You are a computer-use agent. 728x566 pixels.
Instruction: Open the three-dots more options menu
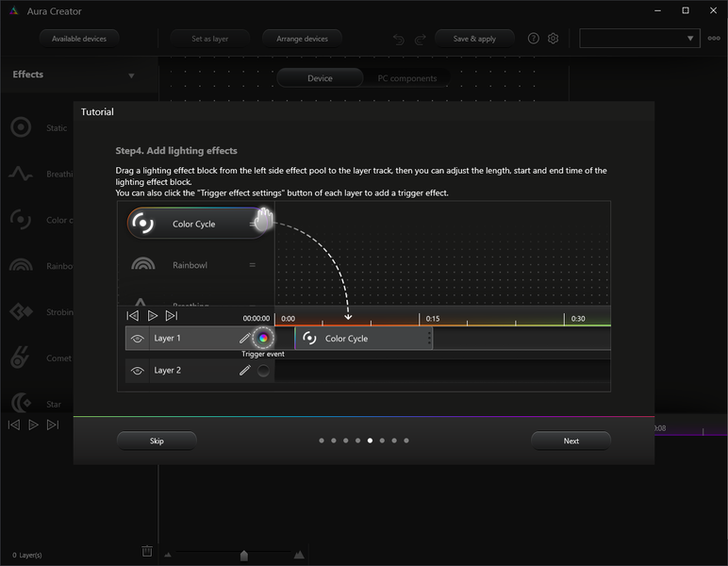[714, 39]
